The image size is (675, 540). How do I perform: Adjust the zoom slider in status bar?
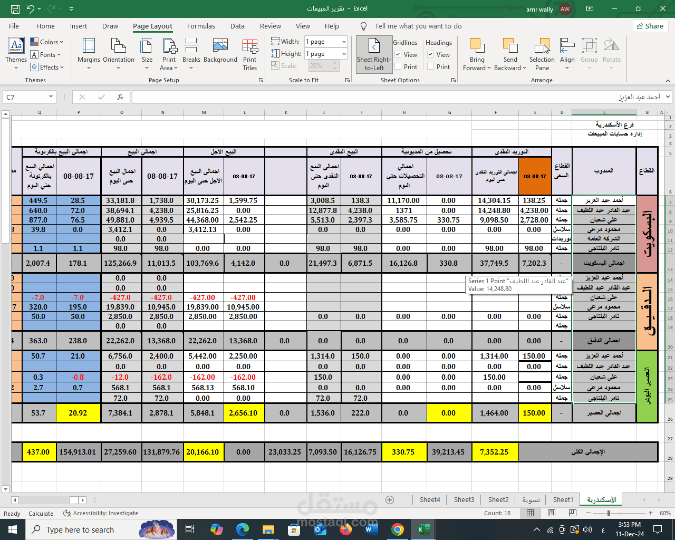(608, 513)
